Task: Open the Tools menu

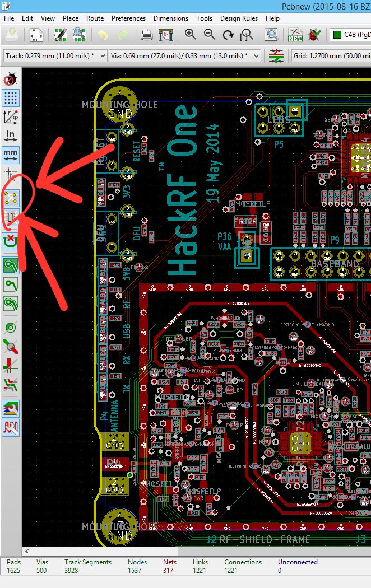Action: 204,18
